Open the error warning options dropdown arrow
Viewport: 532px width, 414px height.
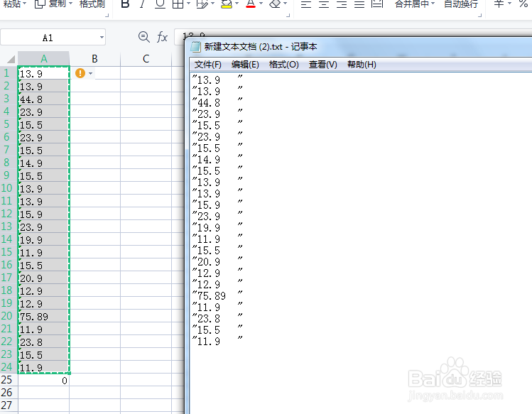(91, 73)
